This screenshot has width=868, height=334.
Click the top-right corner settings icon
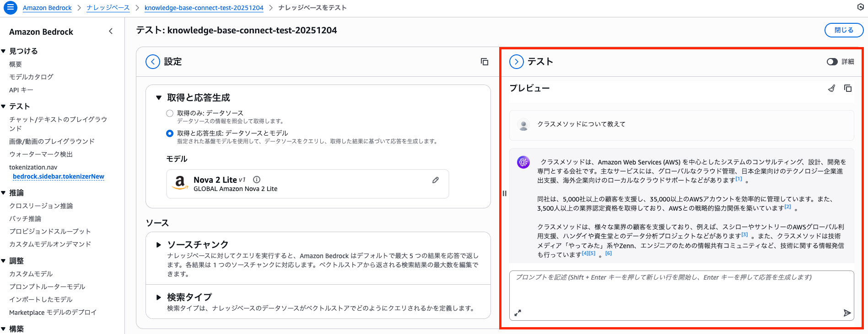point(860,7)
